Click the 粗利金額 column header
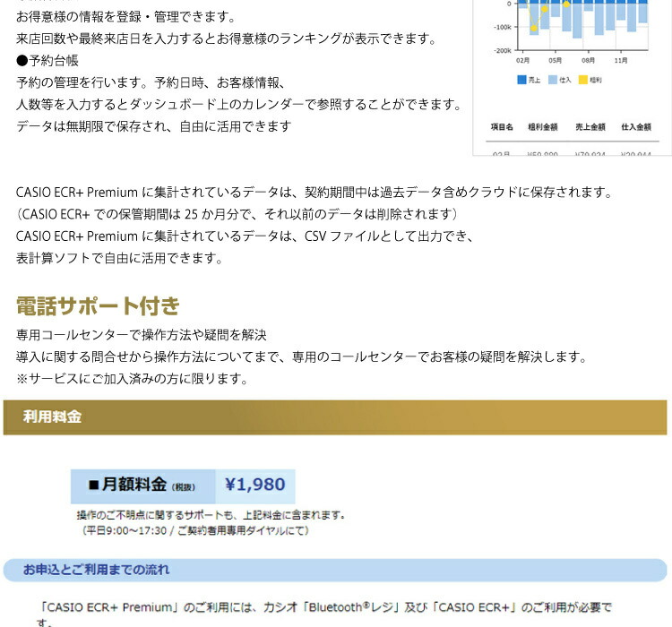This screenshot has width=672, height=627. (x=543, y=127)
